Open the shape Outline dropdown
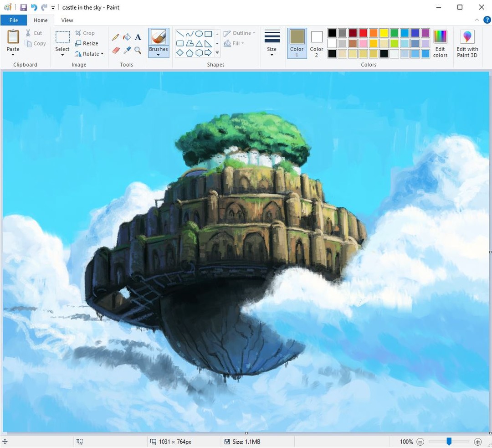Viewport: 492px width, 448px height. [x=240, y=33]
